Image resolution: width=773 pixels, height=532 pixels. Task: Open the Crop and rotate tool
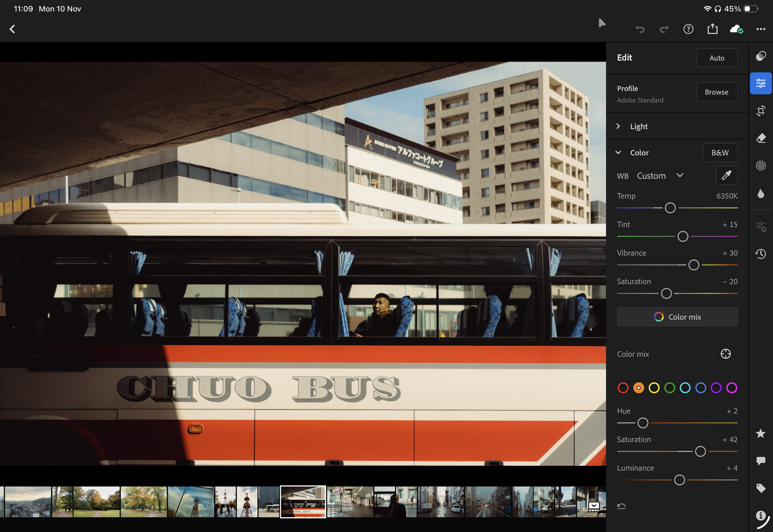(x=760, y=111)
